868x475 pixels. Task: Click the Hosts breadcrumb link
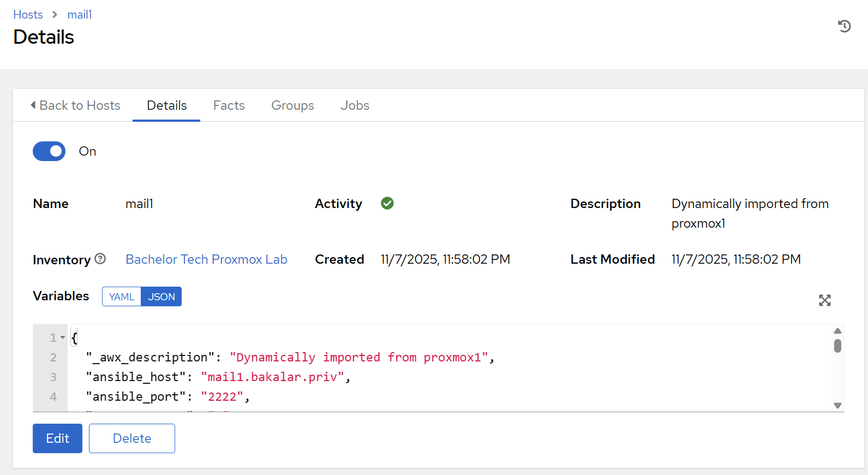pos(28,15)
